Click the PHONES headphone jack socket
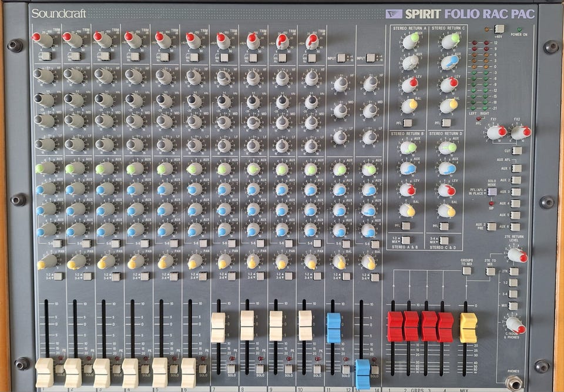 click(513, 383)
